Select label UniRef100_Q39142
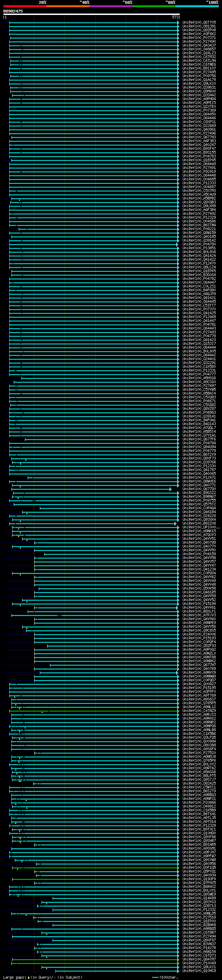The height and width of the screenshot is (980, 222). (199, 240)
